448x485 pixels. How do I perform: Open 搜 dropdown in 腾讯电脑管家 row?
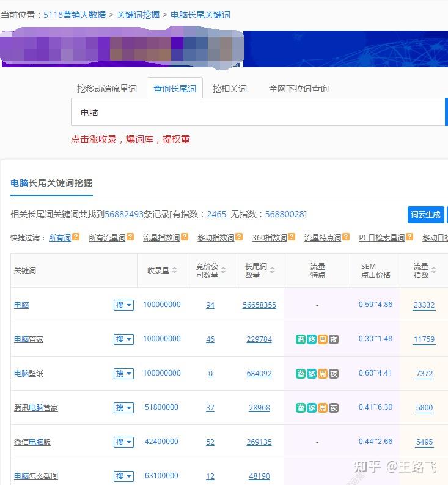123,408
